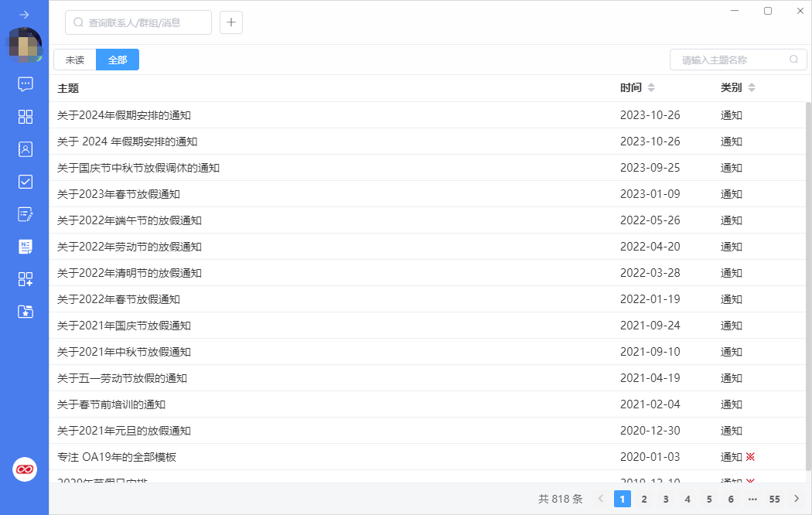This screenshot has height=515, width=812.
Task: Click the vertical scrollbar of the list
Action: tap(808, 286)
